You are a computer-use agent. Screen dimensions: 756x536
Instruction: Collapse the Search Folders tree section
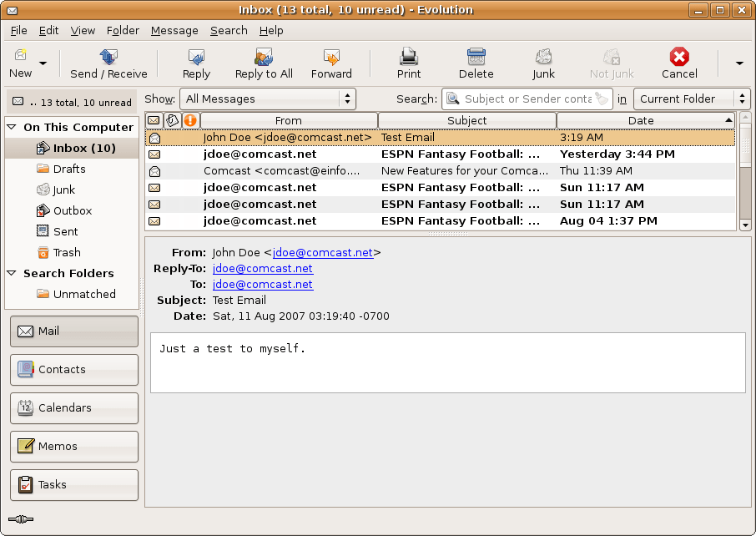[x=10, y=273]
